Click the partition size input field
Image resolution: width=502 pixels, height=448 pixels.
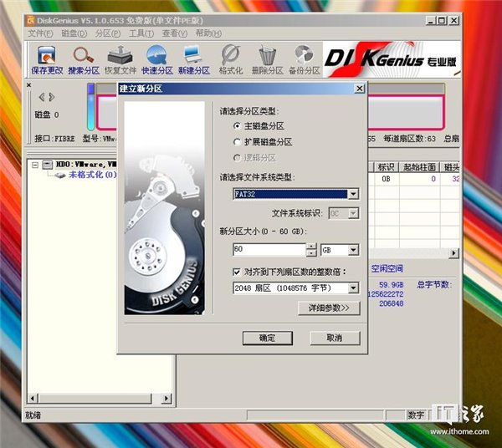click(x=269, y=250)
